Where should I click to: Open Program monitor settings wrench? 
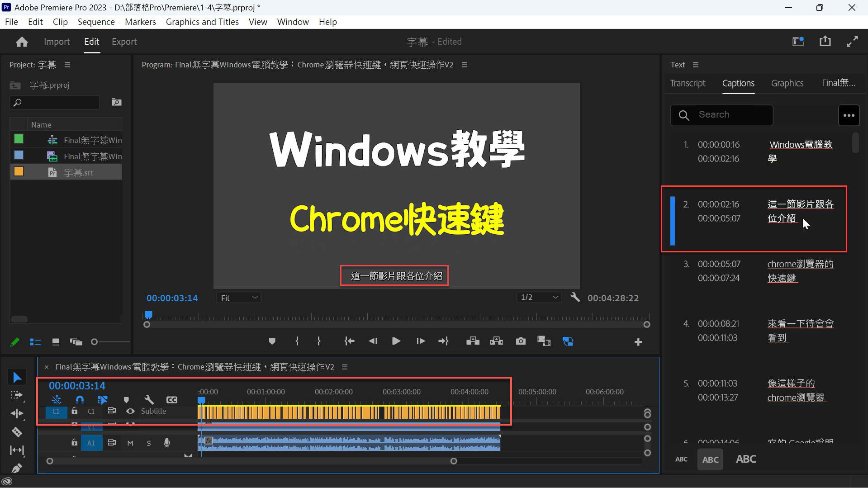(575, 297)
